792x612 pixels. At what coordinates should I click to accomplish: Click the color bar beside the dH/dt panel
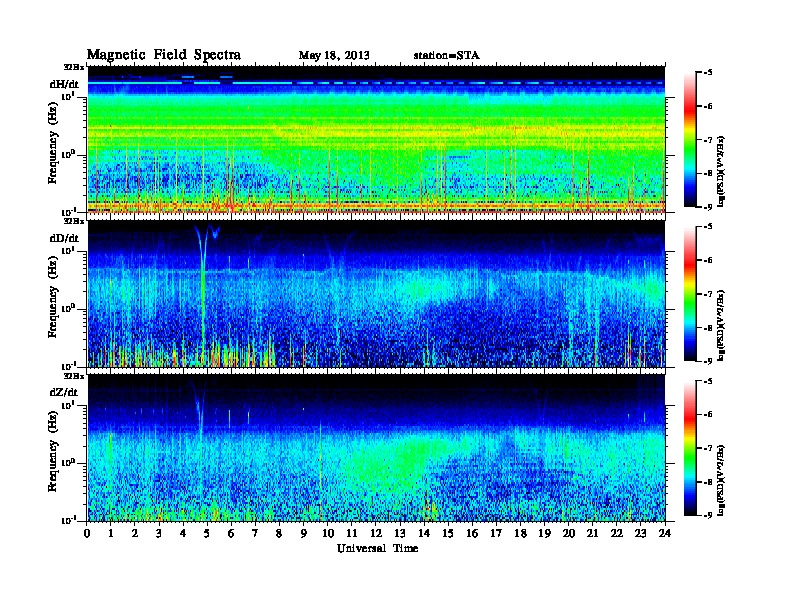pos(690,140)
